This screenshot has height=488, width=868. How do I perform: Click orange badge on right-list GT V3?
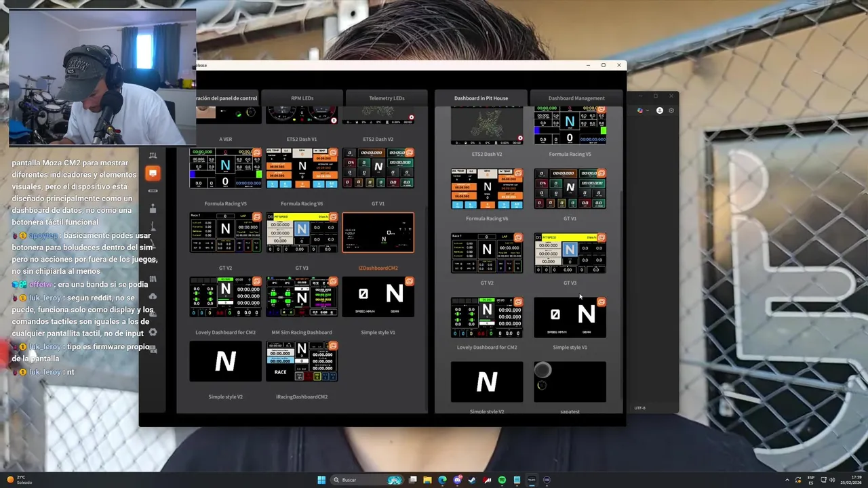coord(601,238)
